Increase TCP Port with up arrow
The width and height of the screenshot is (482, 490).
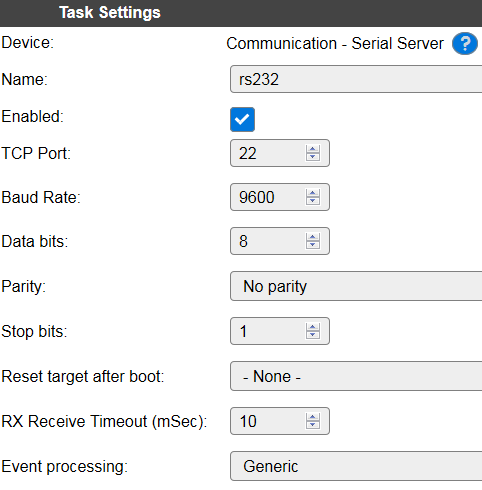[x=313, y=149]
